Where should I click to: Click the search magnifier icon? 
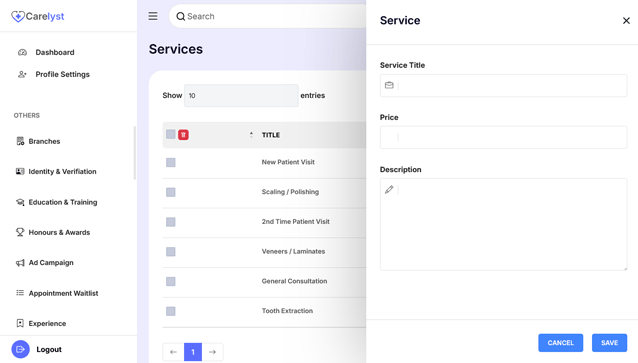[x=180, y=16]
